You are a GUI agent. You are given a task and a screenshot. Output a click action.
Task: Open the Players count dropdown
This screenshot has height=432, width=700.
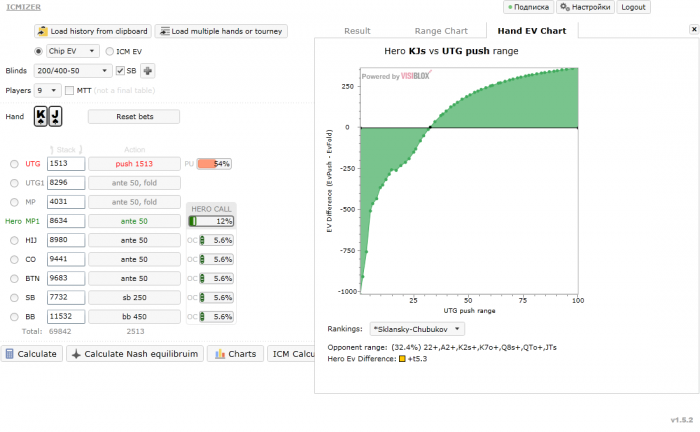coord(47,91)
